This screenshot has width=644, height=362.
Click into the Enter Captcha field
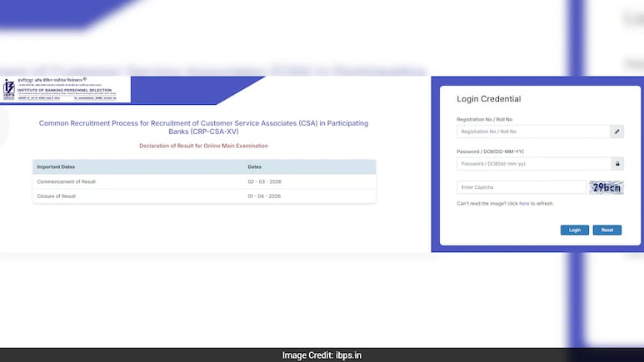522,188
